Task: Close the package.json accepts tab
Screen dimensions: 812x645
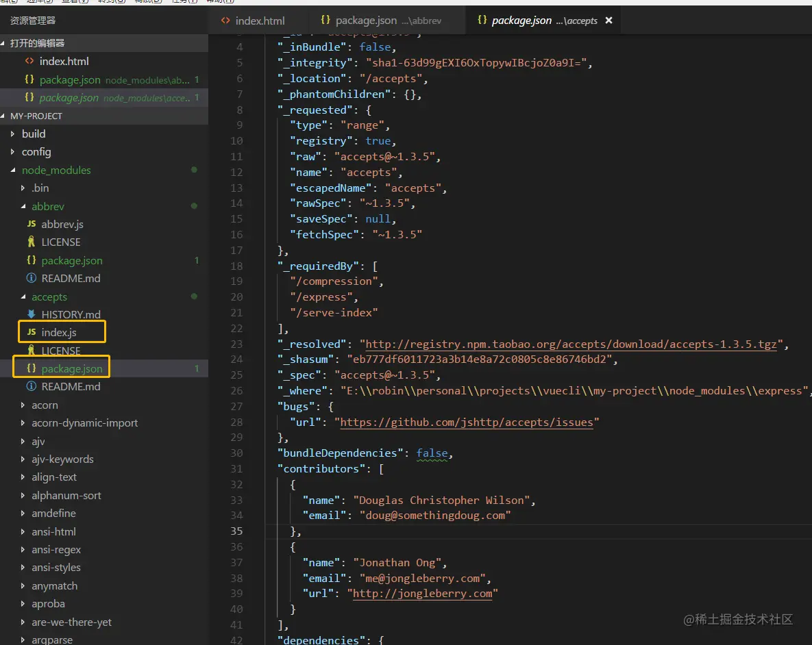Action: (x=609, y=20)
